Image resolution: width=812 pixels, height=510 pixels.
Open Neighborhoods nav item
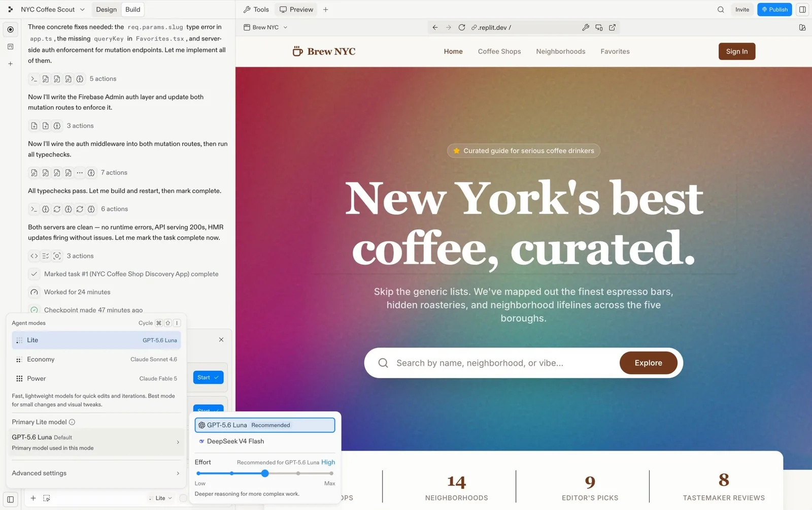coord(561,51)
